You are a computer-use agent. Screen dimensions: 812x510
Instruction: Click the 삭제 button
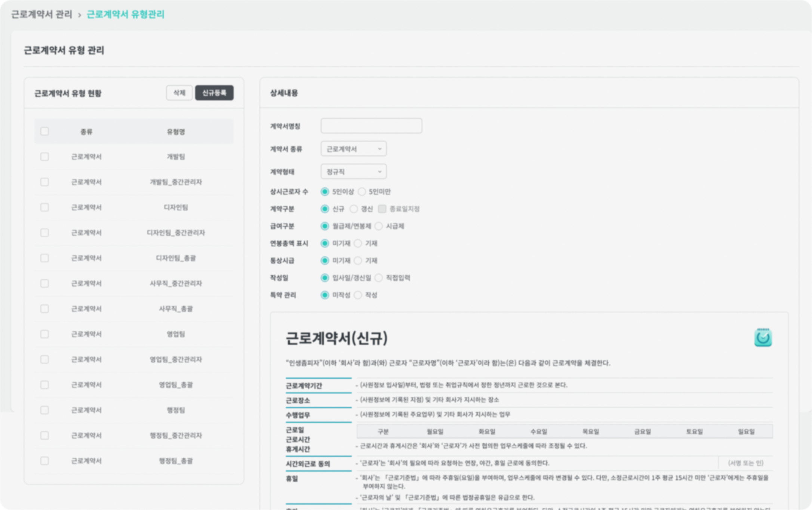click(179, 93)
